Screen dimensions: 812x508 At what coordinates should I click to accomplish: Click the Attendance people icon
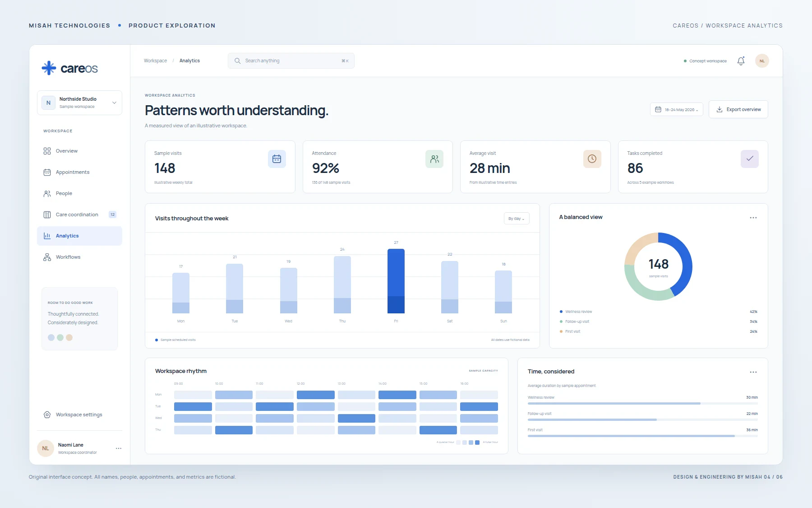(434, 159)
